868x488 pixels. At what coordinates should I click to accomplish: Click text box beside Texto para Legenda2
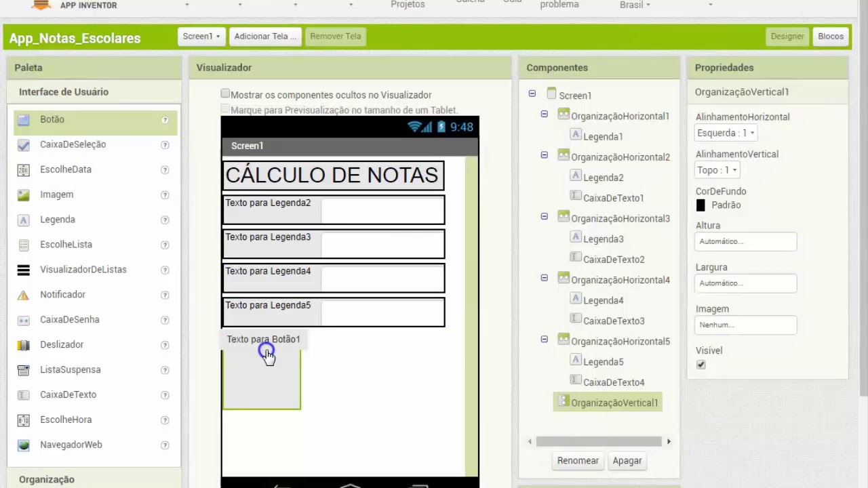coord(382,210)
